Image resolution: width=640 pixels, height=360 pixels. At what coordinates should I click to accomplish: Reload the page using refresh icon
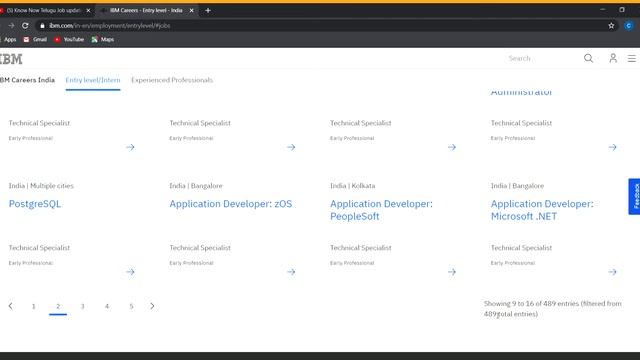pyautogui.click(x=25, y=26)
